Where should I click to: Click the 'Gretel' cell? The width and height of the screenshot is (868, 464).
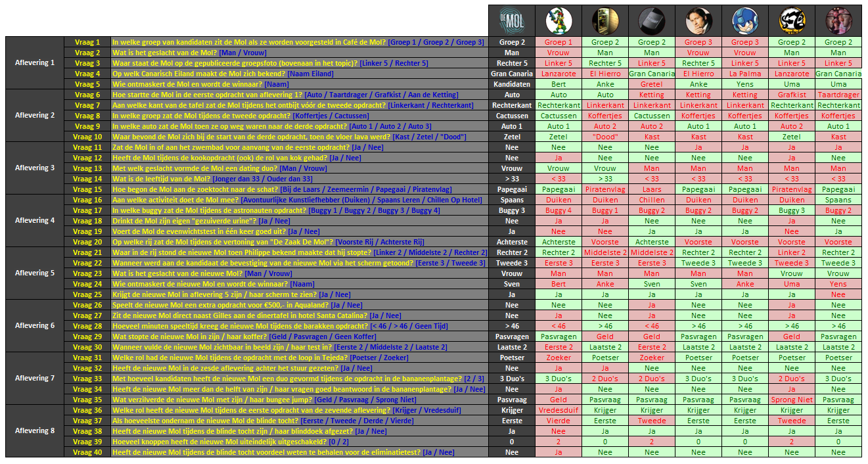coord(652,84)
